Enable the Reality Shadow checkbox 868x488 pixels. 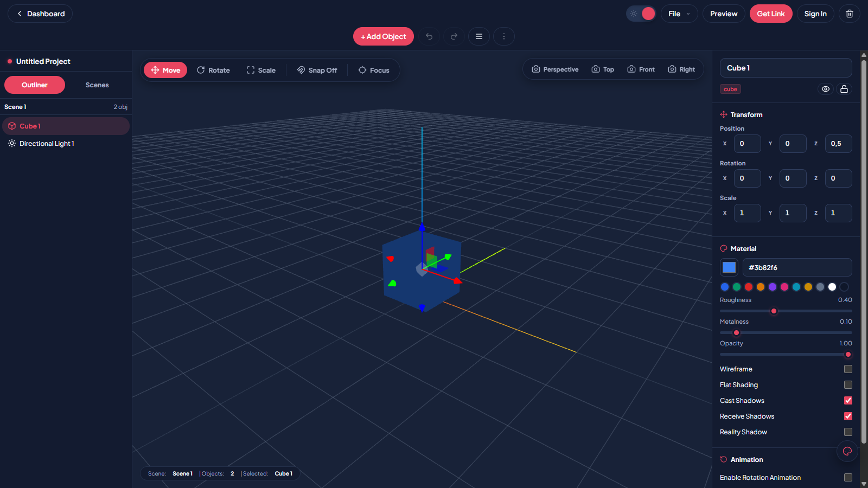(848, 432)
